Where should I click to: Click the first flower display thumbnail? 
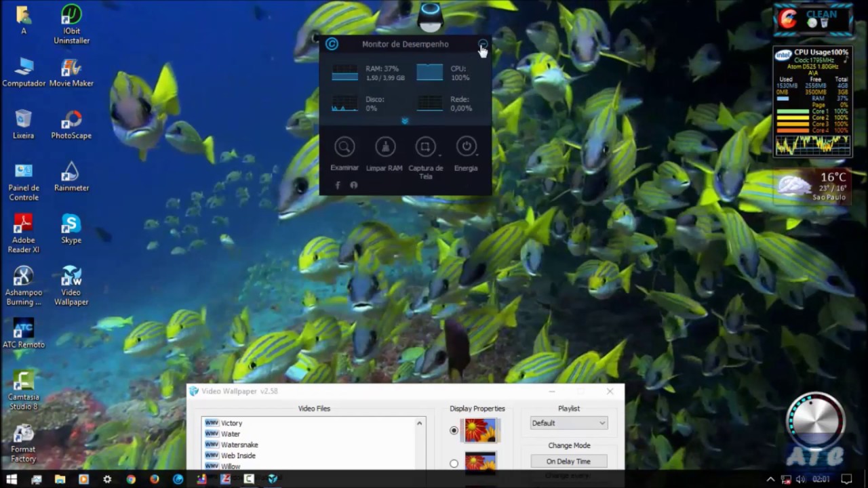click(x=480, y=430)
